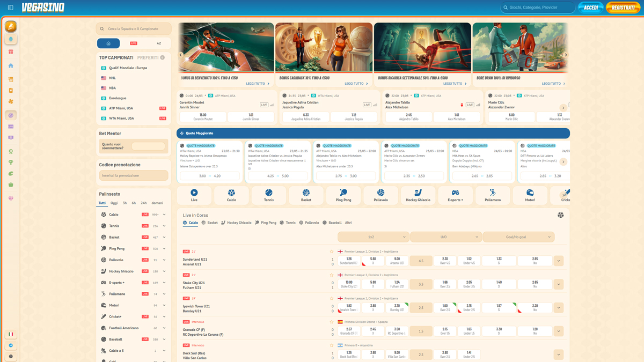Viewport: 644px width, 362px height.
Task: Star the Stoke City U21 match as favorite
Action: pyautogui.click(x=332, y=275)
